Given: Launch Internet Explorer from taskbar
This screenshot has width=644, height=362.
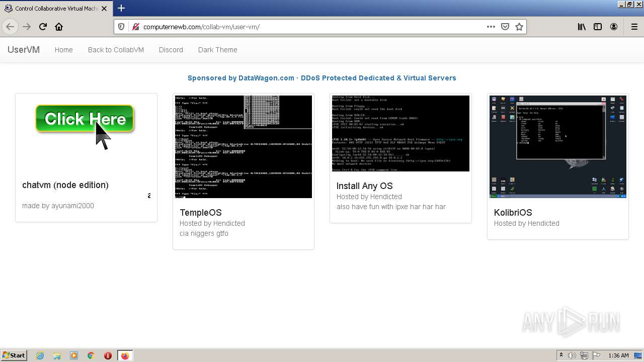Looking at the screenshot, I should tap(40, 355).
